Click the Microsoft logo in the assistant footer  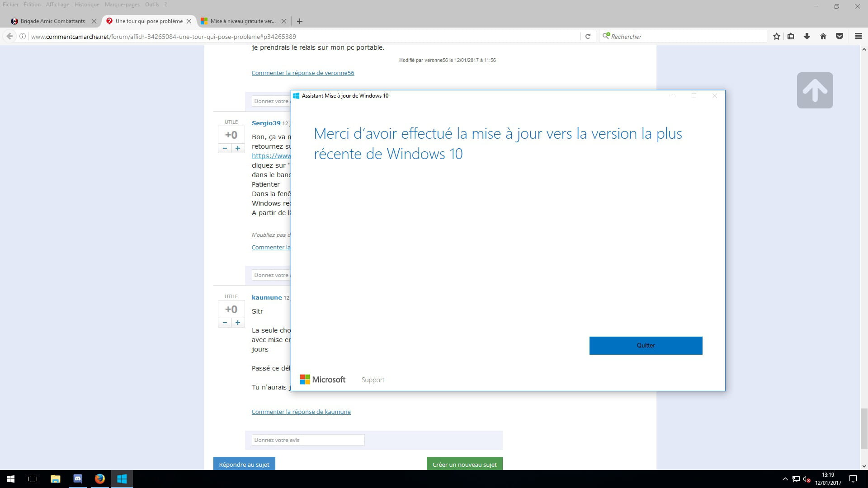(x=323, y=380)
